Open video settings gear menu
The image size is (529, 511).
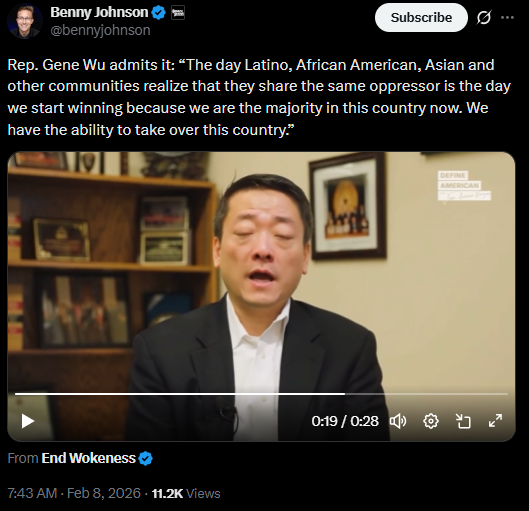(431, 421)
